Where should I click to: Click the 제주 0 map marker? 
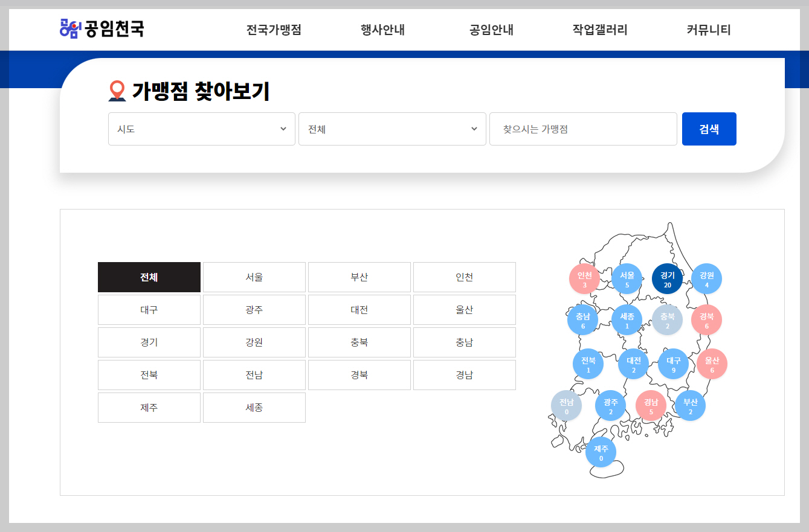click(601, 452)
